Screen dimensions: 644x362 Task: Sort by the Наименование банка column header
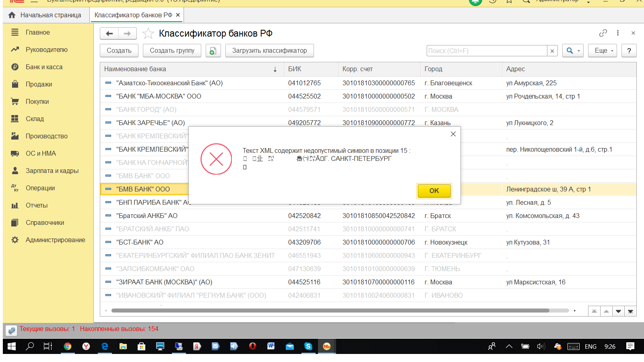pyautogui.click(x=189, y=69)
